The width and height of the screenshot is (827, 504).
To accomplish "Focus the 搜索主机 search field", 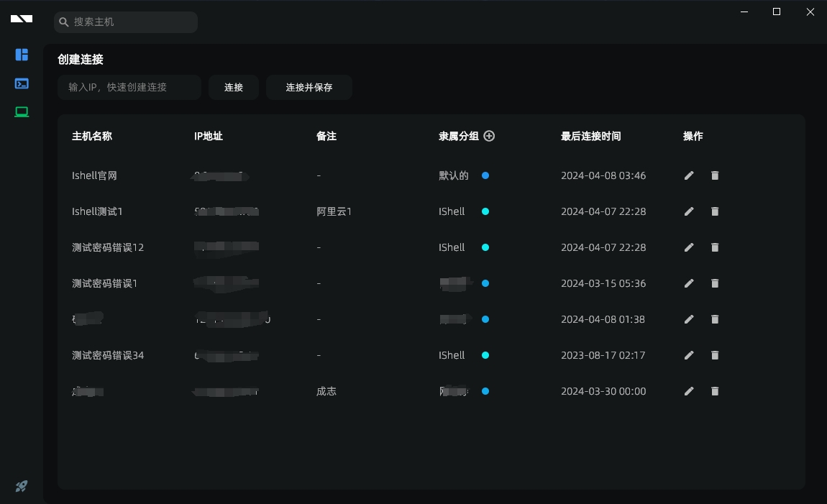I will coord(129,22).
